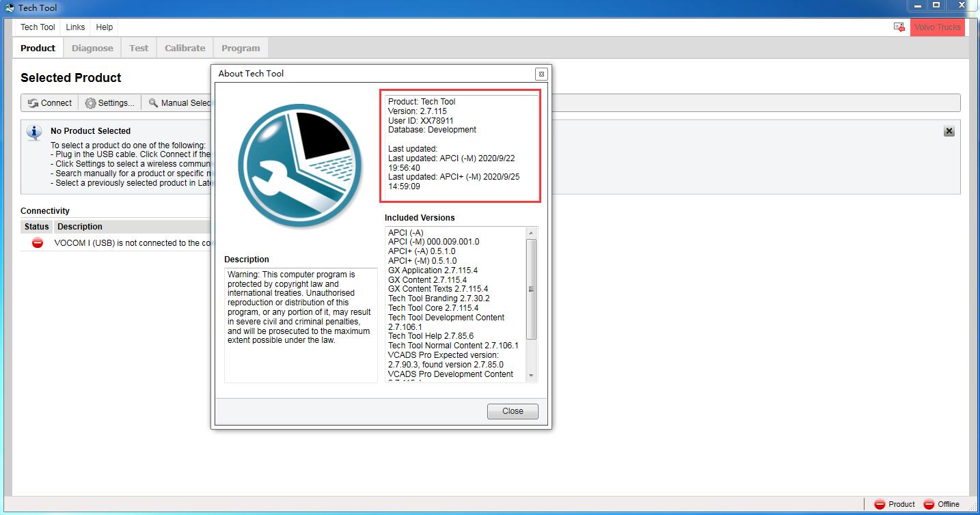Click the Tech Tool app icon in title bar

[10, 8]
